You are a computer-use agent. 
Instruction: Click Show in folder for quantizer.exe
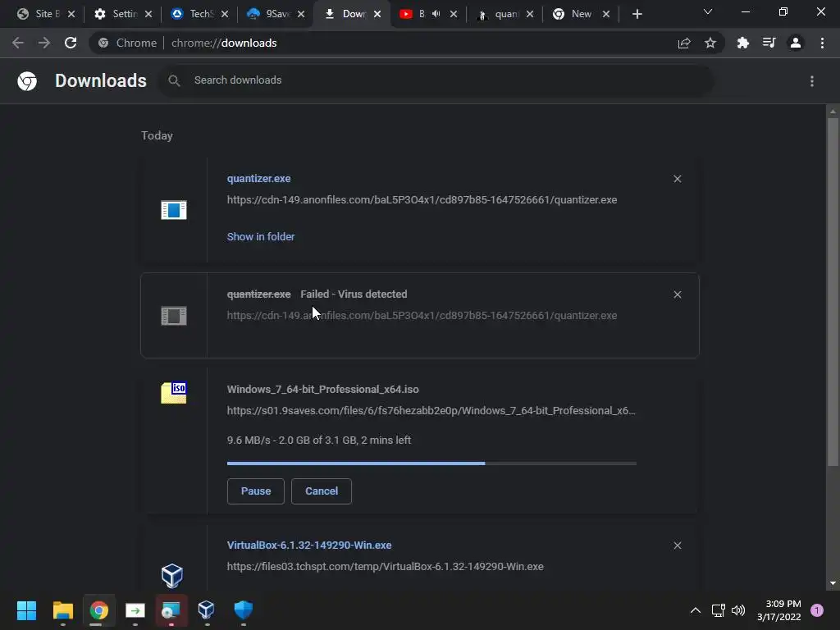coord(261,237)
